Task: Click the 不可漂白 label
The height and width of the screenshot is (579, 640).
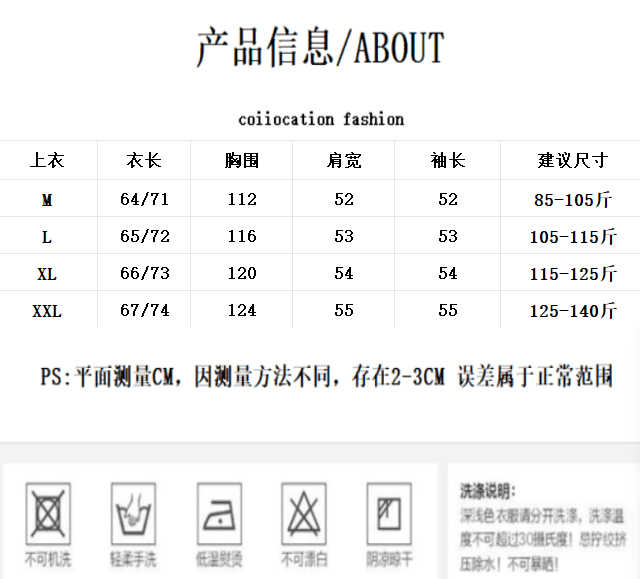Action: (304, 559)
